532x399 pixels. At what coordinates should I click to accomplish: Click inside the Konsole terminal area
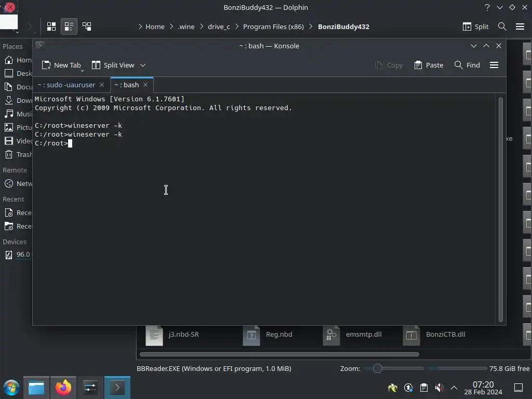point(264,209)
